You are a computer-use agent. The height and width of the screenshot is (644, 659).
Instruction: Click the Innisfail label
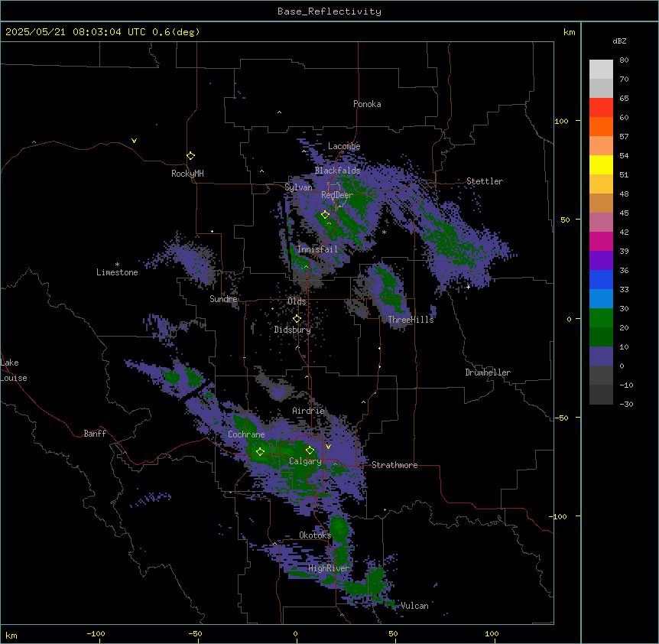[317, 249]
